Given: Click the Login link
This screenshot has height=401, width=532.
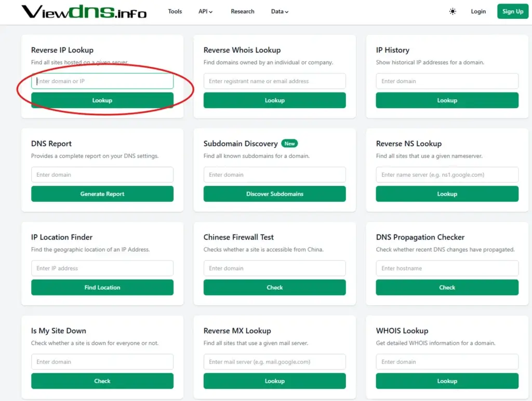Looking at the screenshot, I should 478,11.
